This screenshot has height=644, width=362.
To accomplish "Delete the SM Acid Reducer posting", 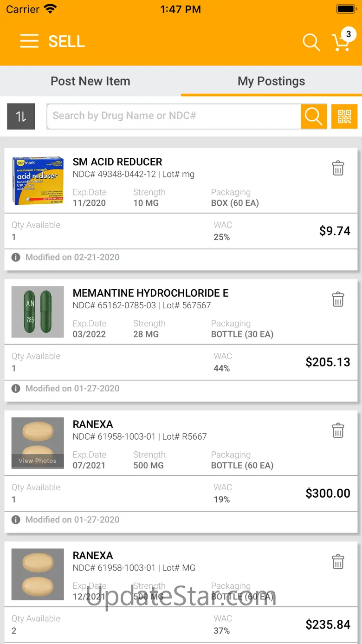I will pos(338,168).
